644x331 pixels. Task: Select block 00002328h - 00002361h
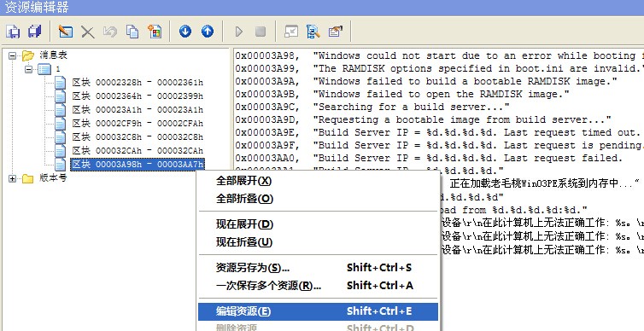pyautogui.click(x=138, y=83)
